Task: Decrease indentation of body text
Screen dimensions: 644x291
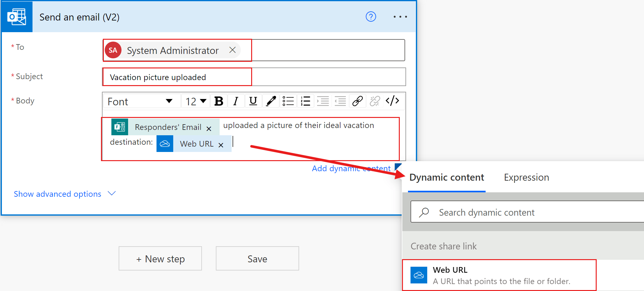Action: pos(340,101)
